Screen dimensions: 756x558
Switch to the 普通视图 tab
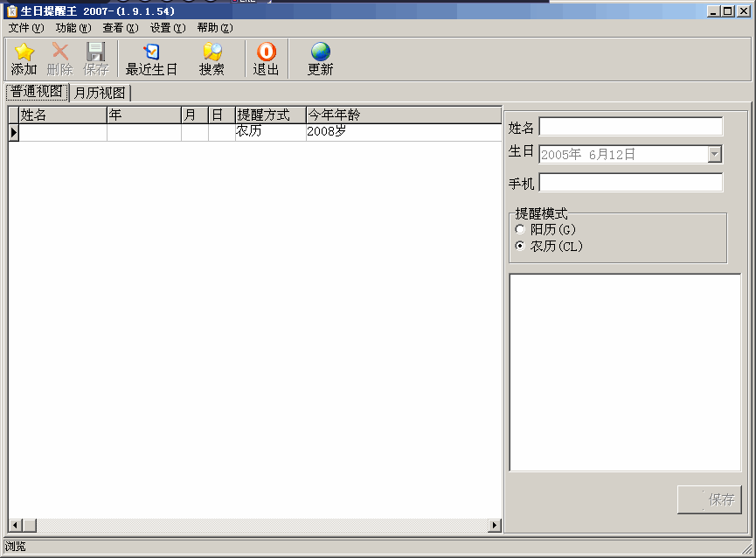tap(37, 92)
